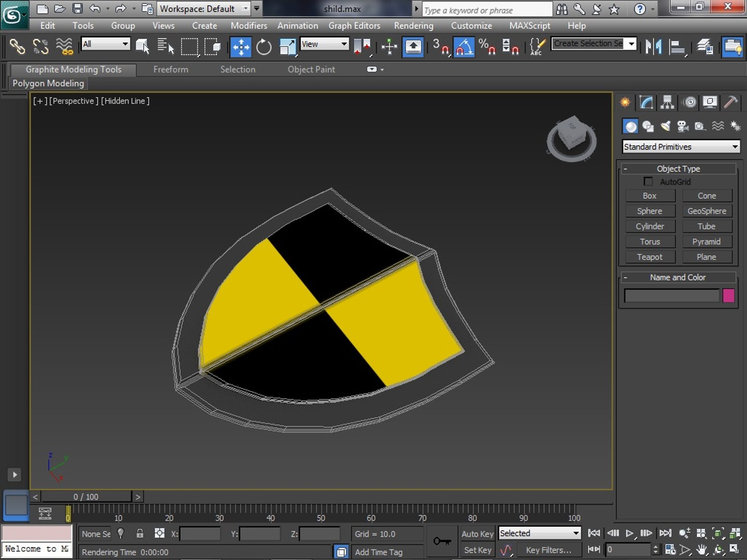Toggle Spinner Snap

click(x=510, y=47)
